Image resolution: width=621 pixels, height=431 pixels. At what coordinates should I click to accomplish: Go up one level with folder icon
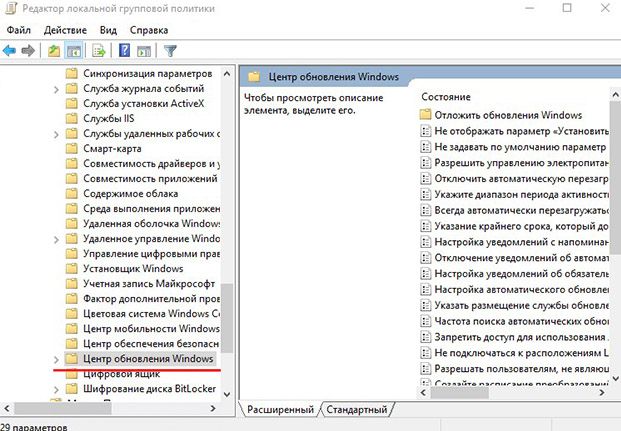(x=53, y=51)
